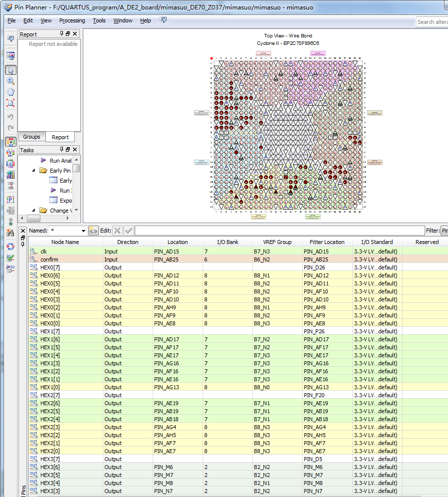Activate the Hand pan tool
448x497 pixels.
click(10, 91)
